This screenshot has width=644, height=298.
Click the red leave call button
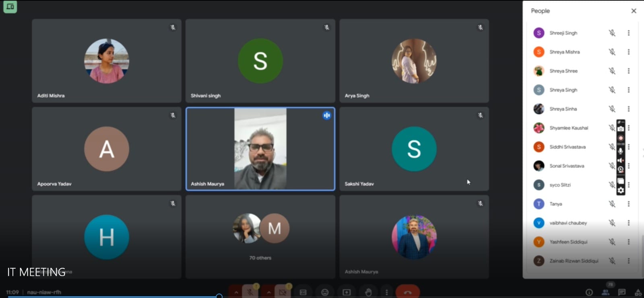[407, 292]
